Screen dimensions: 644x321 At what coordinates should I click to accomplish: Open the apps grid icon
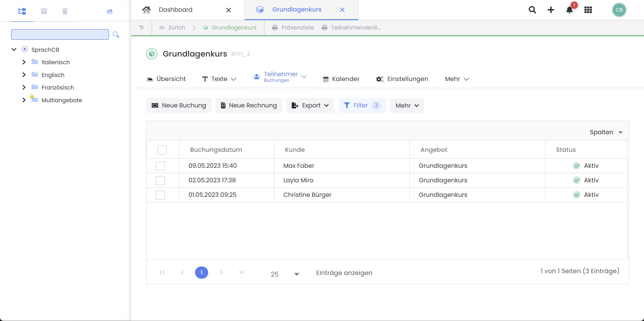pos(588,10)
